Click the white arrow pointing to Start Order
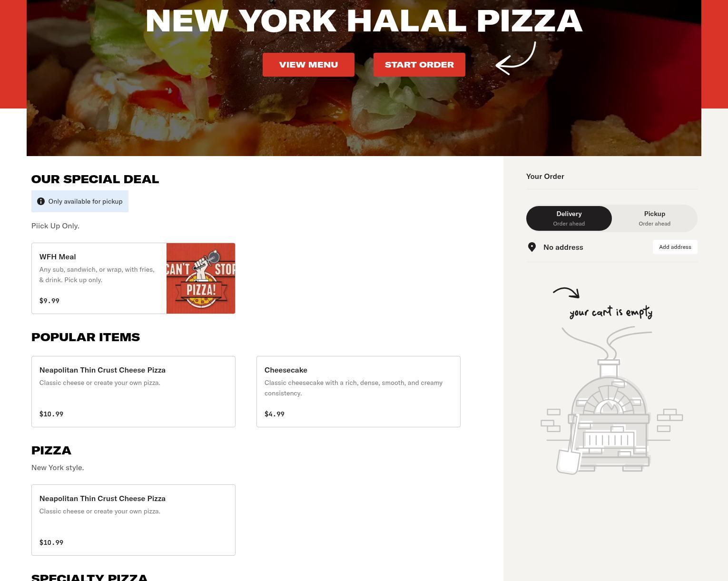728x581 pixels. pos(516,58)
